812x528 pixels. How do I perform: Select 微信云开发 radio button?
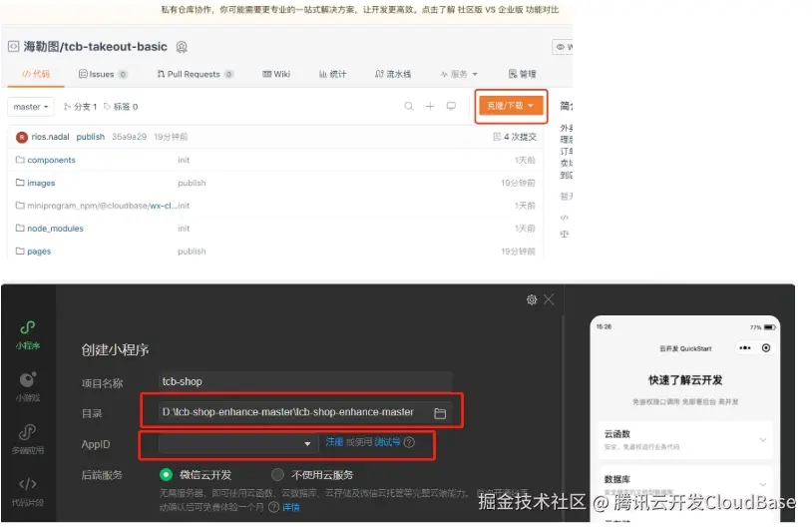coord(166,475)
